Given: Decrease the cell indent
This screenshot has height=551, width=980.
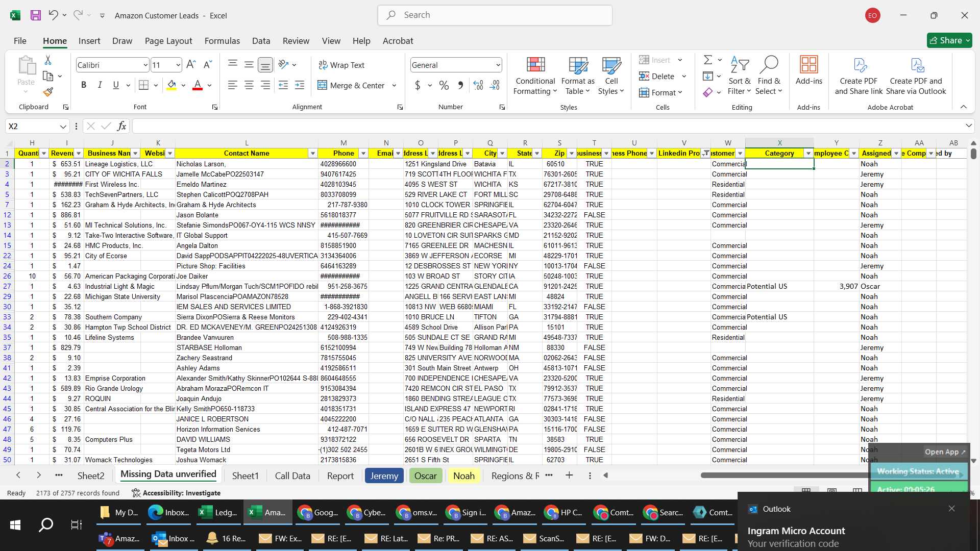Looking at the screenshot, I should [283, 85].
